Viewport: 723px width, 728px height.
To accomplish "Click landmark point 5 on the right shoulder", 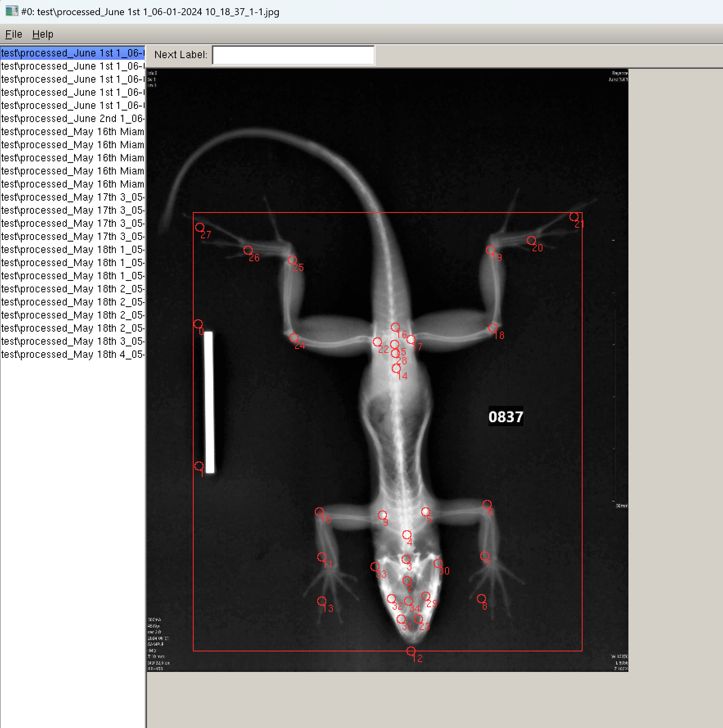I will [x=426, y=512].
